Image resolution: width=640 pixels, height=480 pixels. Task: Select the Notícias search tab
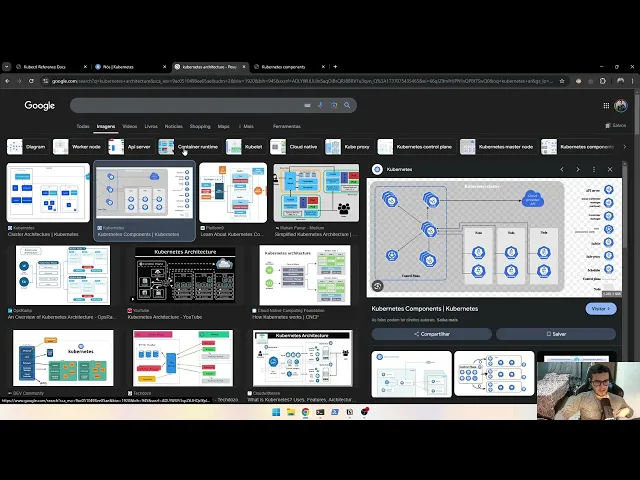click(x=173, y=127)
